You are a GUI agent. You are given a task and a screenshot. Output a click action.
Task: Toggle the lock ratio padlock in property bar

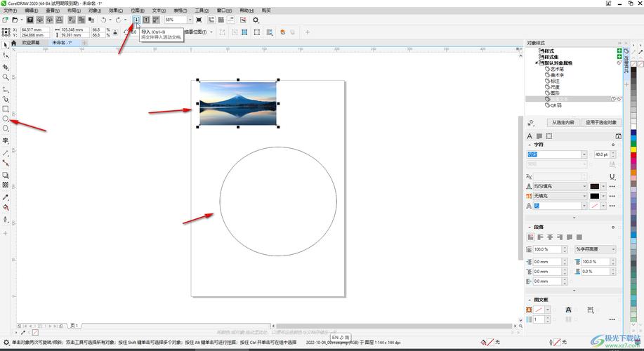click(107, 32)
